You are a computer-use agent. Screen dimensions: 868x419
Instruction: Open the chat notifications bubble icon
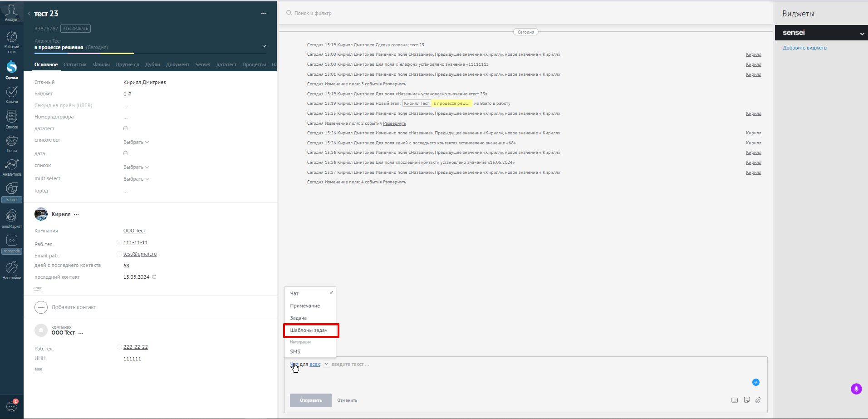12,406
